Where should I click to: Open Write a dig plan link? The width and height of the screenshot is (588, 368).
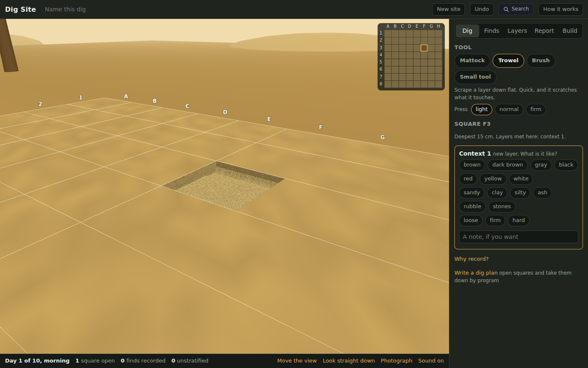476,273
